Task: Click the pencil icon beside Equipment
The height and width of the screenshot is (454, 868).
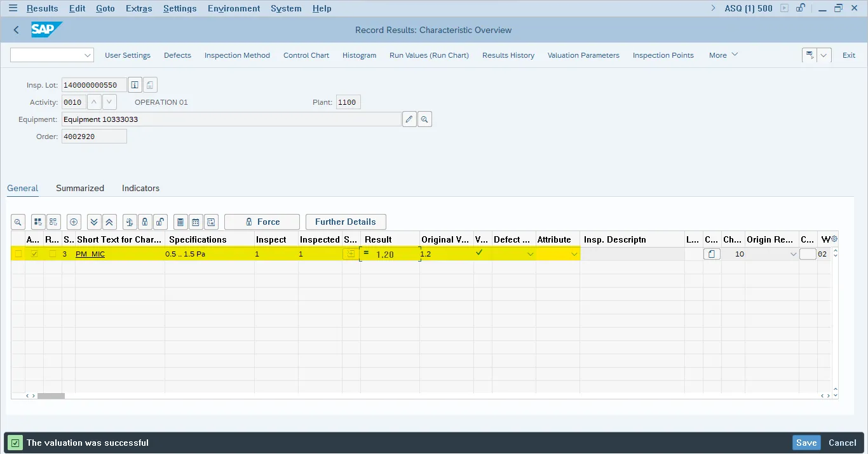Action: pos(409,119)
